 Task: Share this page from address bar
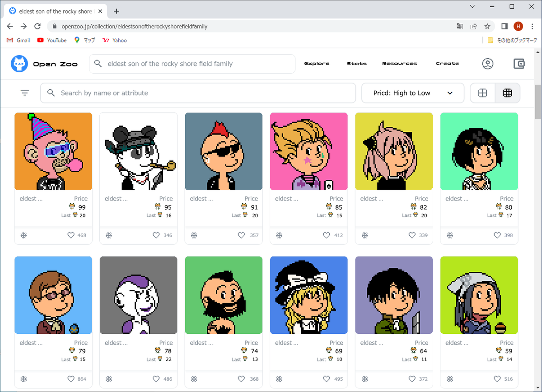(473, 26)
